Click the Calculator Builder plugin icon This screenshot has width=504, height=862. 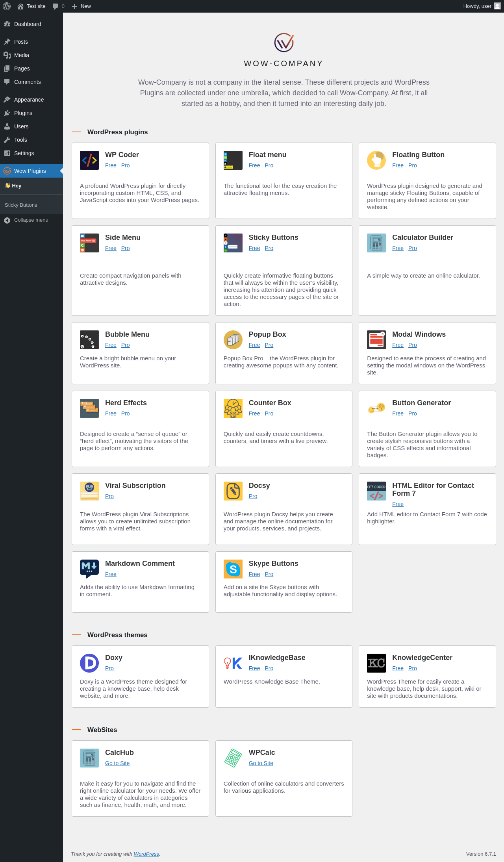[x=376, y=243]
